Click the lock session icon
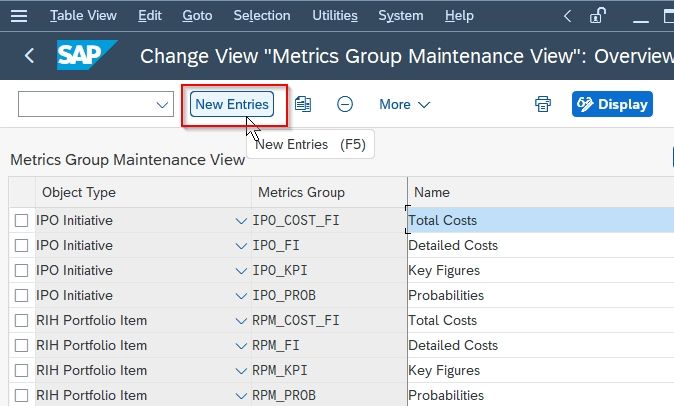The image size is (674, 406). (x=597, y=16)
